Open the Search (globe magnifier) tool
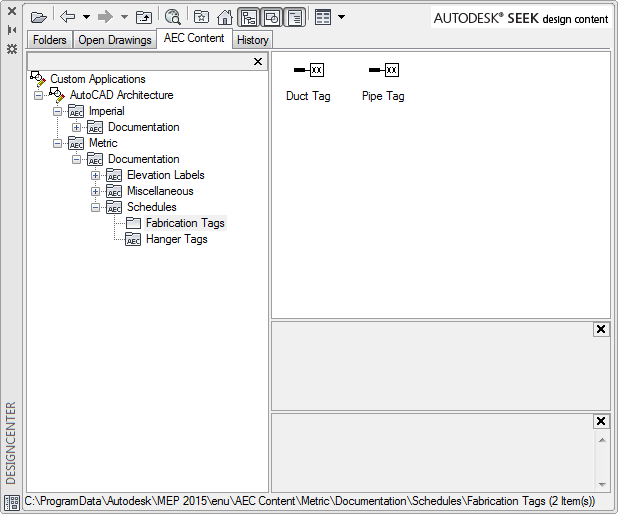The height and width of the screenshot is (514, 618). coord(173,17)
